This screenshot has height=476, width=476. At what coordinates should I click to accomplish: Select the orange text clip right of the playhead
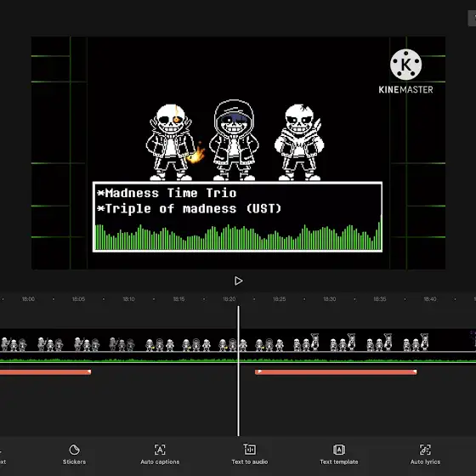point(336,372)
